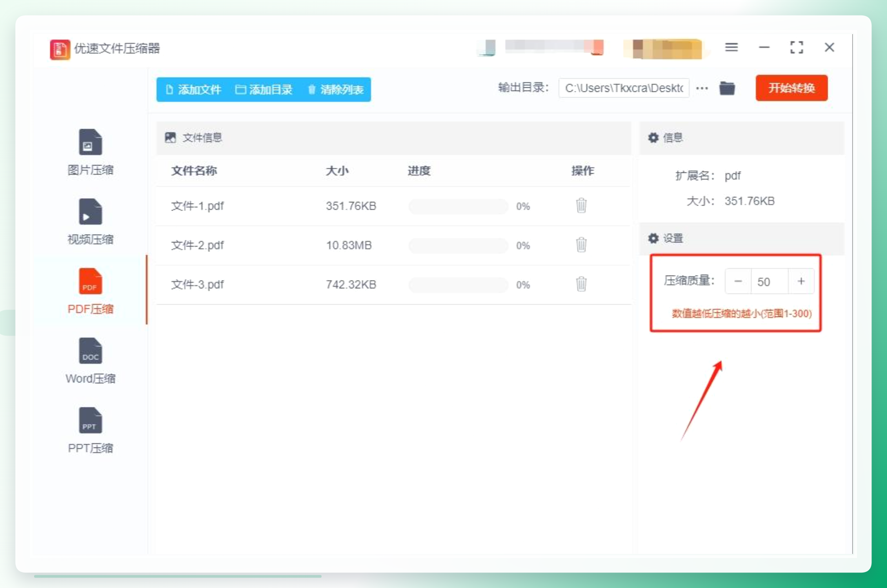Increase compression quality with plus button
The image size is (887, 588).
801,281
